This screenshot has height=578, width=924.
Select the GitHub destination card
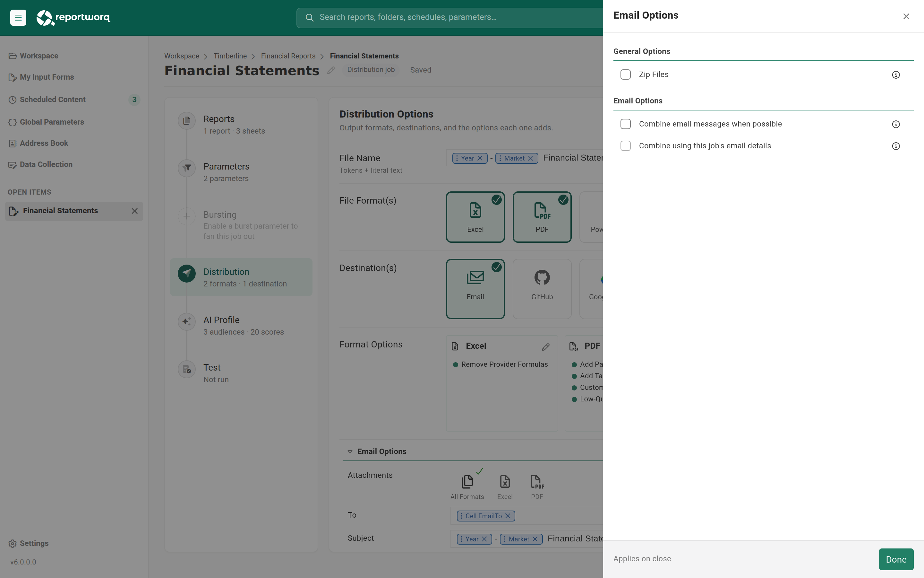(542, 289)
